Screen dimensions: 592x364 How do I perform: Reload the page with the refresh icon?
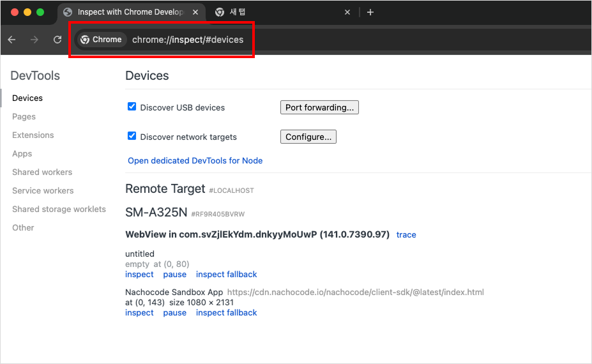pyautogui.click(x=57, y=40)
